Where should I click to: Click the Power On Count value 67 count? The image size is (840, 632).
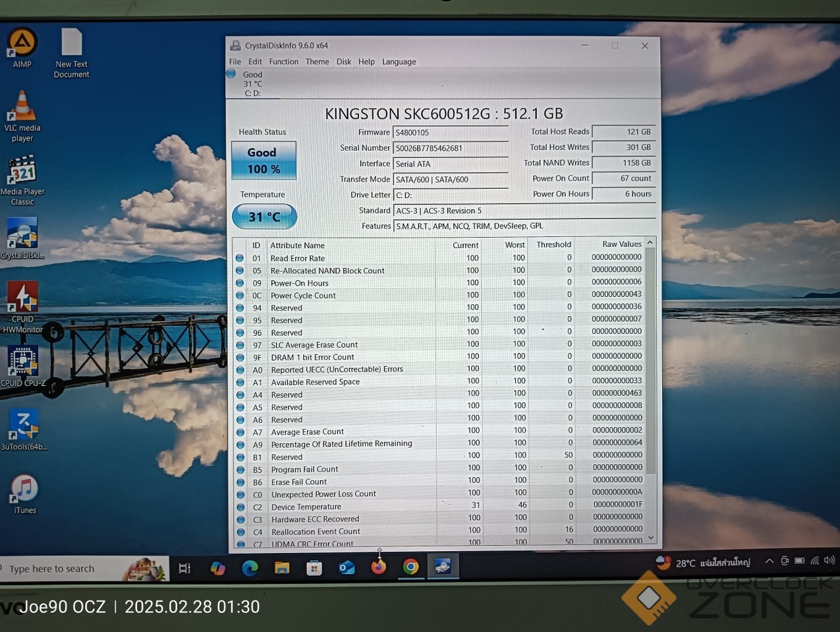(623, 178)
